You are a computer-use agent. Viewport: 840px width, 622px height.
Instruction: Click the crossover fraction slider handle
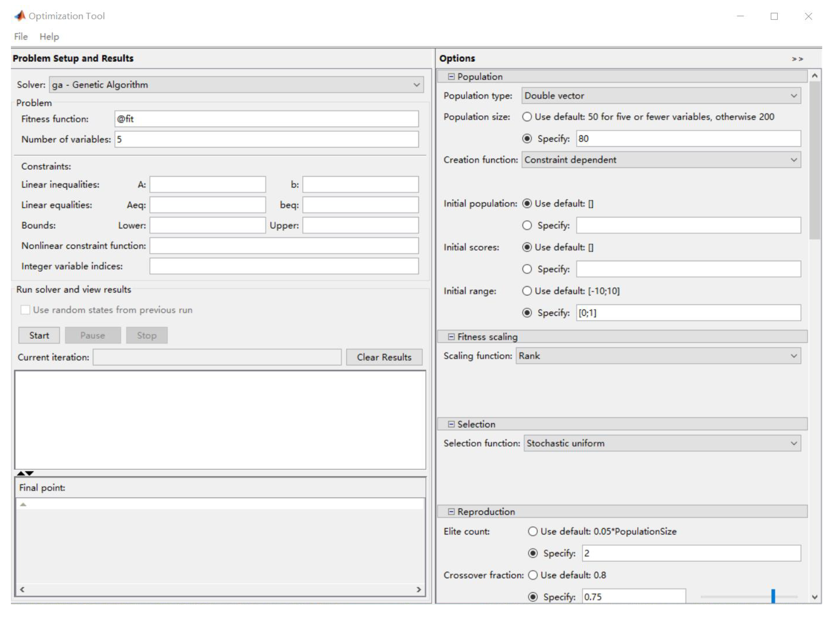click(x=773, y=596)
